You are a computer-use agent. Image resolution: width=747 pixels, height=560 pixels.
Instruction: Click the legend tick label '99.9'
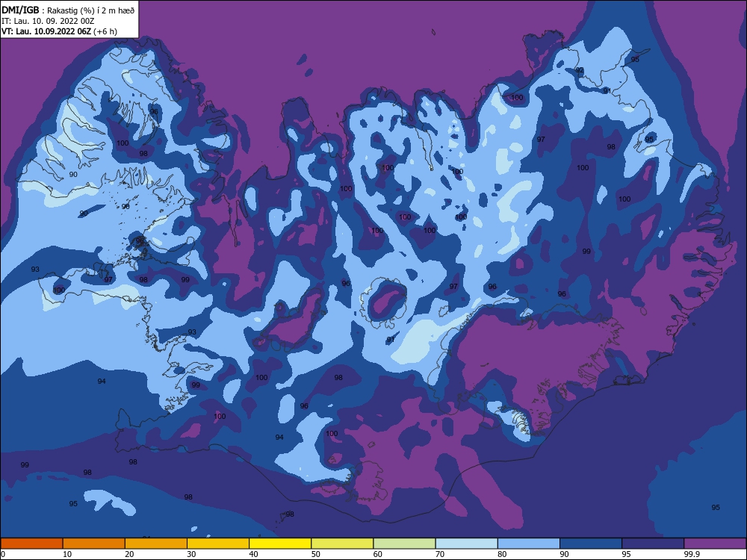click(x=692, y=554)
